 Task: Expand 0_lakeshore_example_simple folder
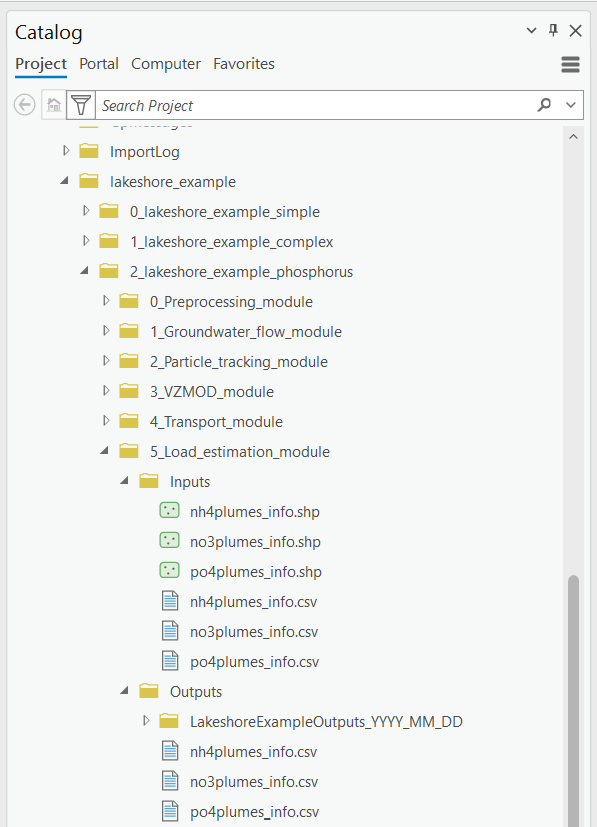(86, 211)
